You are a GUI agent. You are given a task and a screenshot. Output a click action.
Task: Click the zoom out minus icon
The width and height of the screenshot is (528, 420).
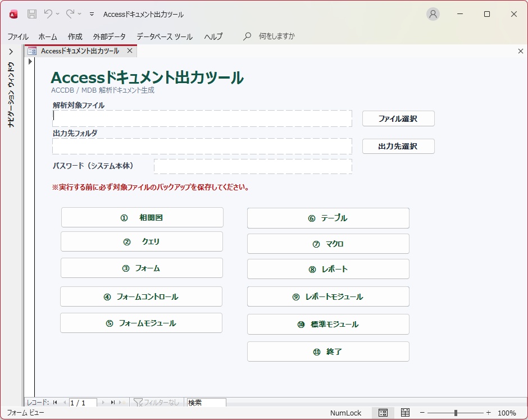point(422,413)
